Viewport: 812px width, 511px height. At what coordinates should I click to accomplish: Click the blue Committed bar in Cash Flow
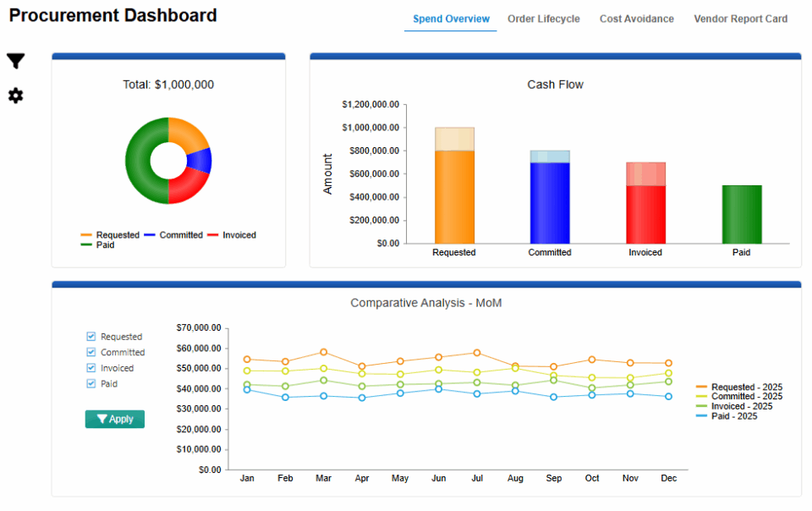550,201
